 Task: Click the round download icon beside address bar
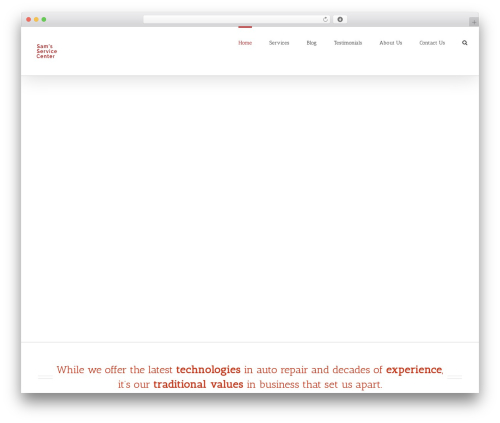(x=340, y=19)
